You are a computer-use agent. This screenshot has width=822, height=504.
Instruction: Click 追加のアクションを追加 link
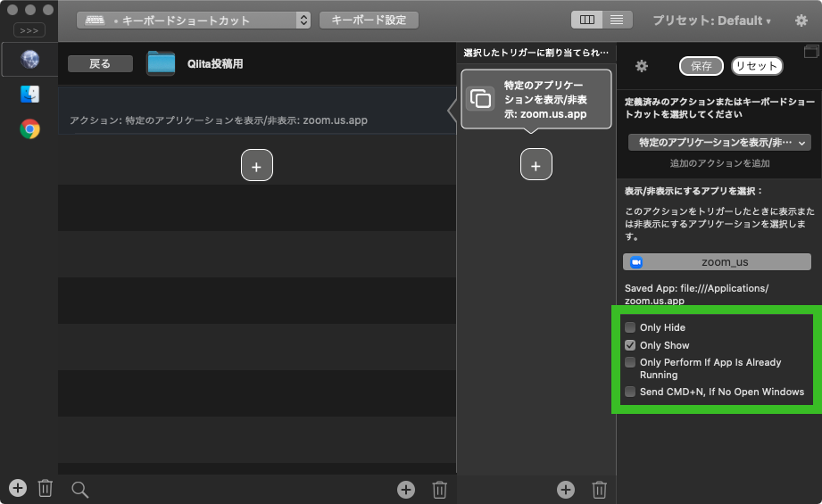point(719,163)
